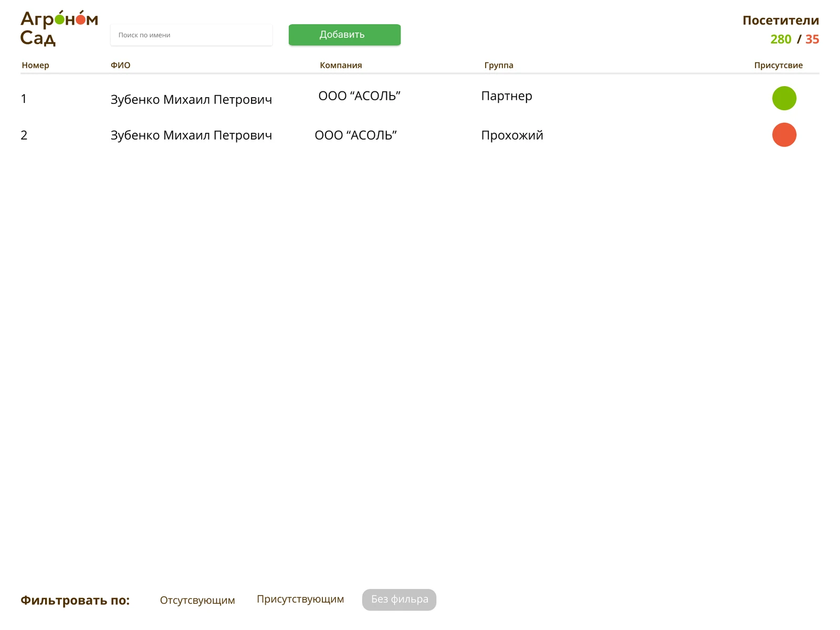Filter by Присутствующим
The width and height of the screenshot is (840, 630).
point(300,600)
